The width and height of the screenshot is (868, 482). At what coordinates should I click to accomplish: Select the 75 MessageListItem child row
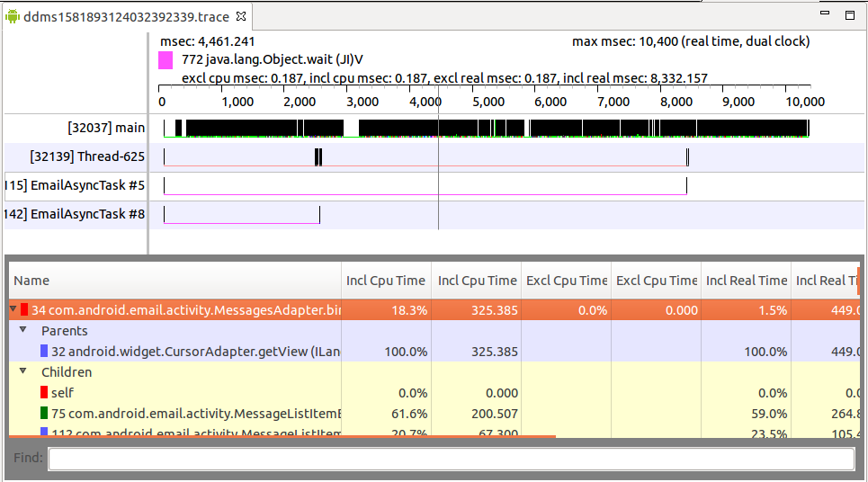[434, 414]
